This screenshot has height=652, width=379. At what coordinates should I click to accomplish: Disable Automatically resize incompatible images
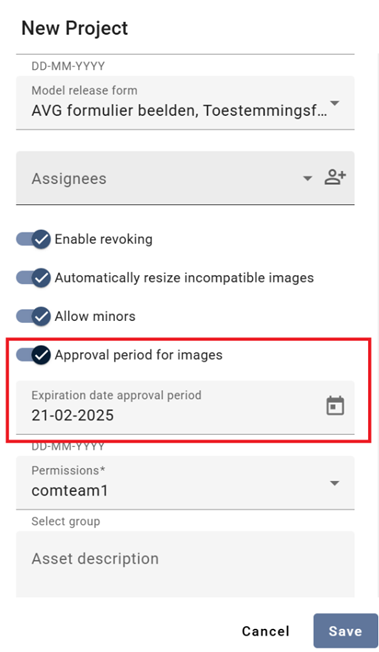pyautogui.click(x=33, y=278)
